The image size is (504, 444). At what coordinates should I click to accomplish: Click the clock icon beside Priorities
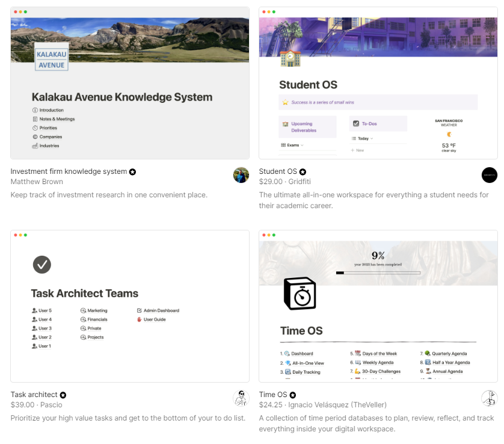pos(35,128)
